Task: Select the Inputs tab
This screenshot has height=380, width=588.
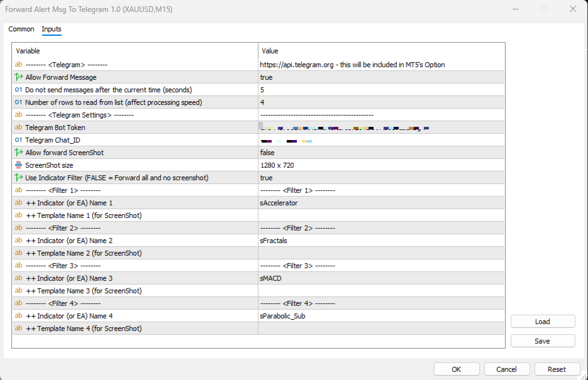Action: (52, 30)
